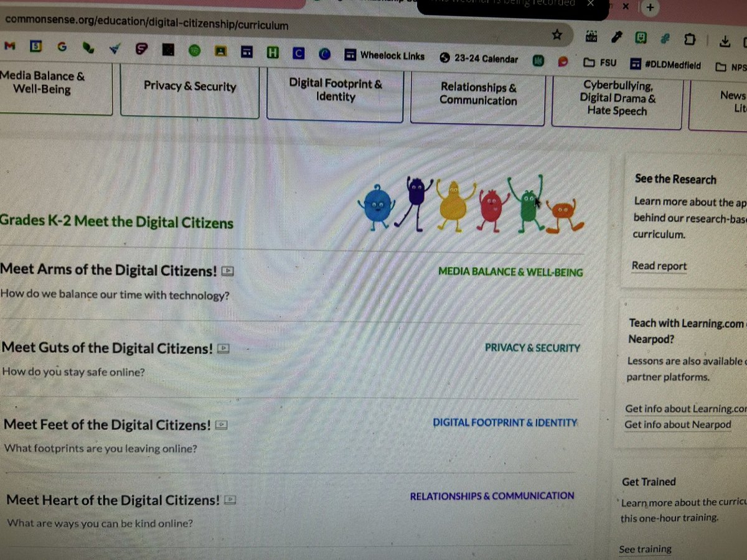
Task: Open the NPS bookmarks folder
Action: click(731, 67)
